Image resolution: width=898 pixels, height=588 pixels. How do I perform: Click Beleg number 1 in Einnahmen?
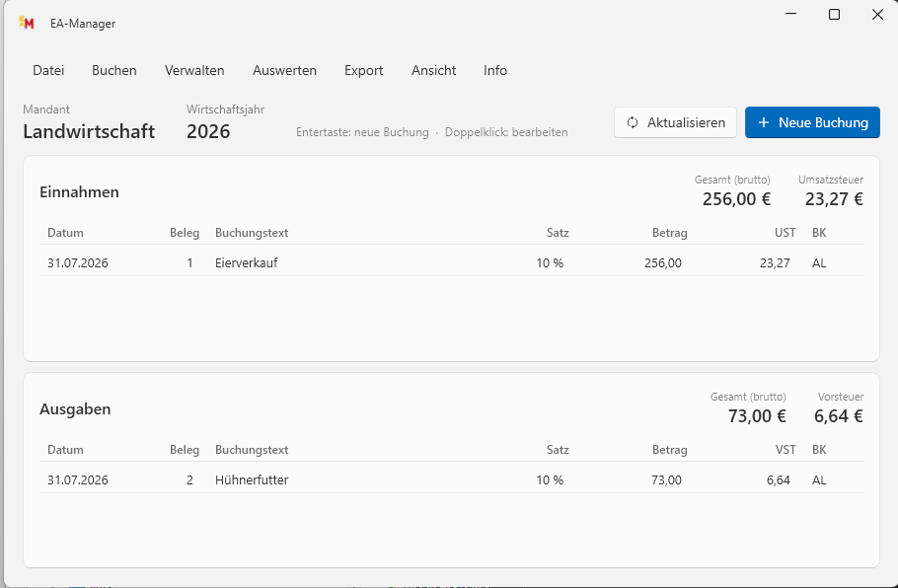click(189, 263)
